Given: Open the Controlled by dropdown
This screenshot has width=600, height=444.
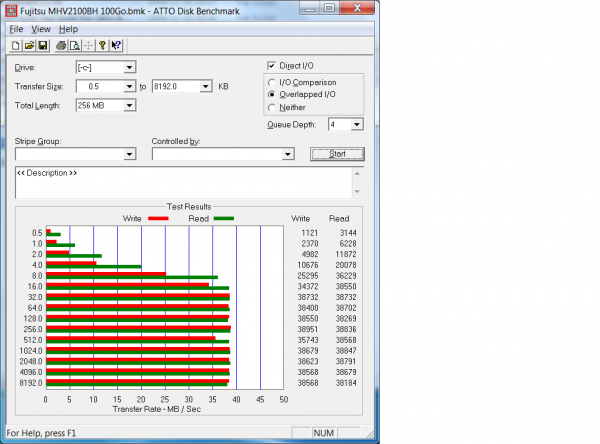Looking at the screenshot, I should coord(288,154).
